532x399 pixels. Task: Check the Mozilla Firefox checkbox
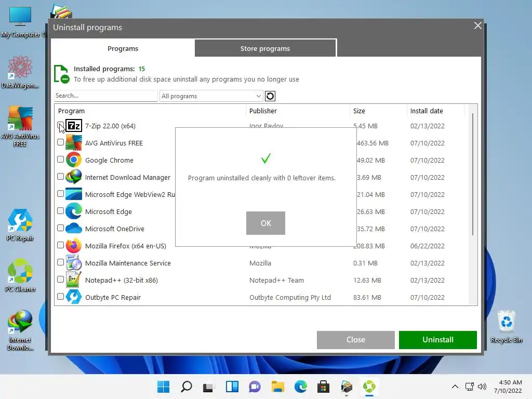pyautogui.click(x=60, y=245)
